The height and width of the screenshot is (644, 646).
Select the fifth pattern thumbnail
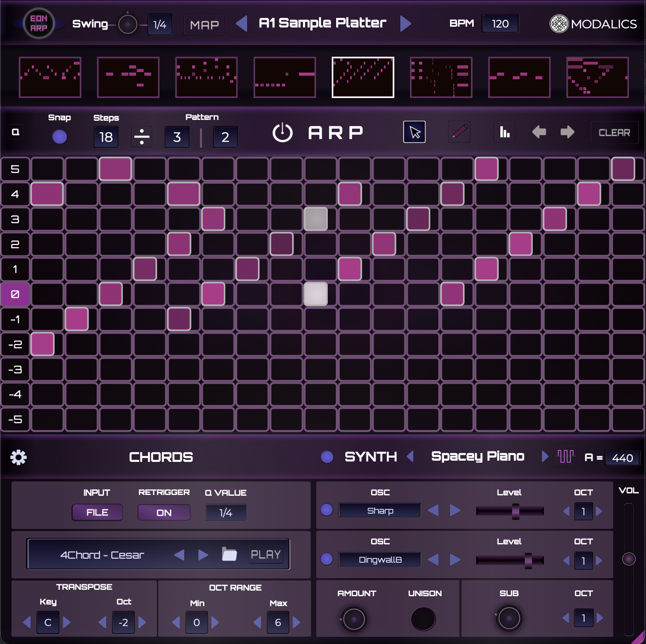click(x=363, y=77)
